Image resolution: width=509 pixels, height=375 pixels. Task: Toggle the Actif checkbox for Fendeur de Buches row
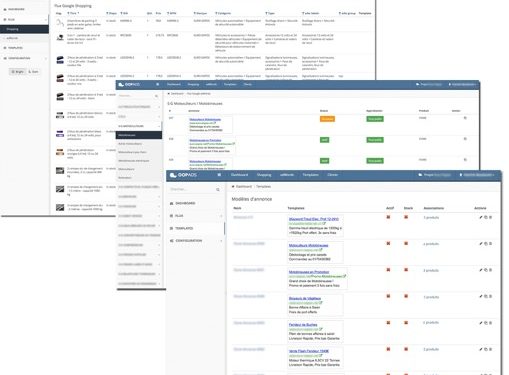pyautogui.click(x=388, y=323)
